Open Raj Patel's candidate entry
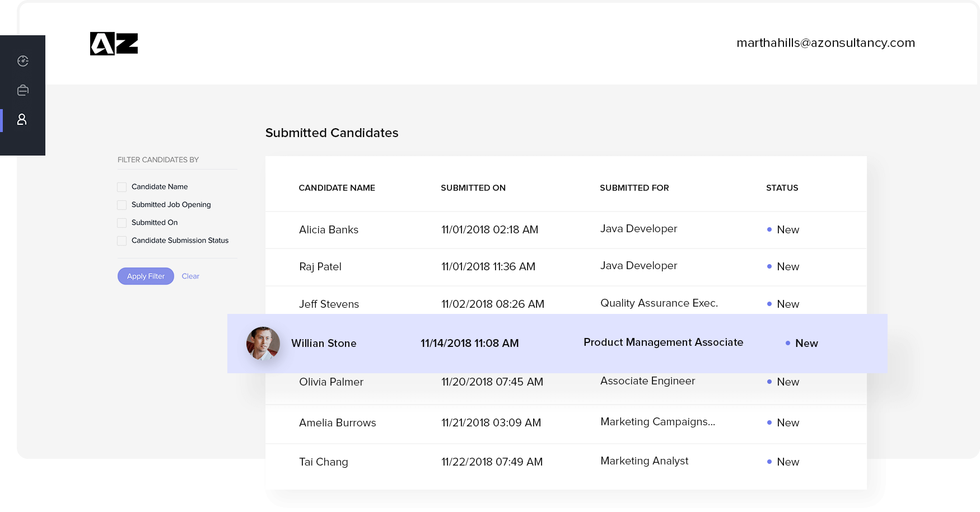The height and width of the screenshot is (512, 980). coord(320,267)
